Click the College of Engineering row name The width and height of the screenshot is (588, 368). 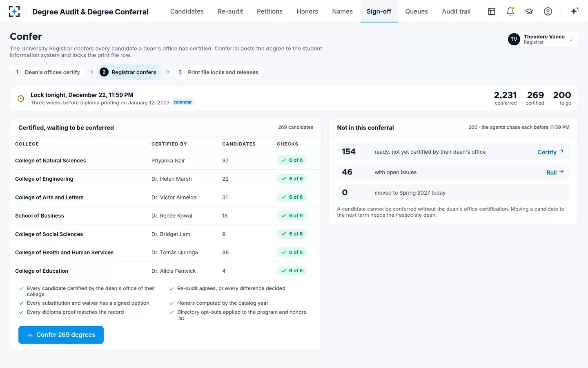(44, 179)
